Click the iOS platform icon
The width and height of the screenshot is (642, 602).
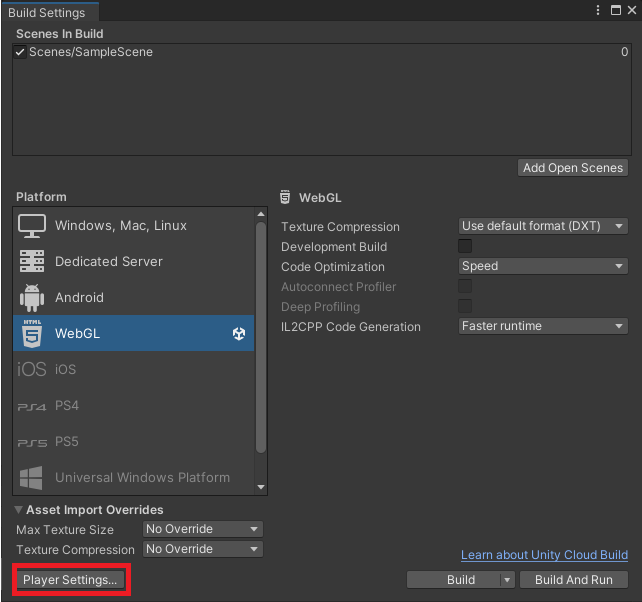(x=32, y=369)
